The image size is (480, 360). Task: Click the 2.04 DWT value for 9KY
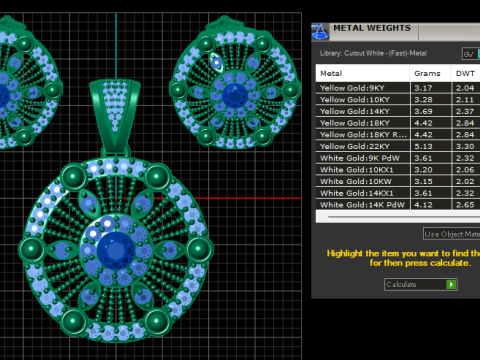[x=465, y=88]
